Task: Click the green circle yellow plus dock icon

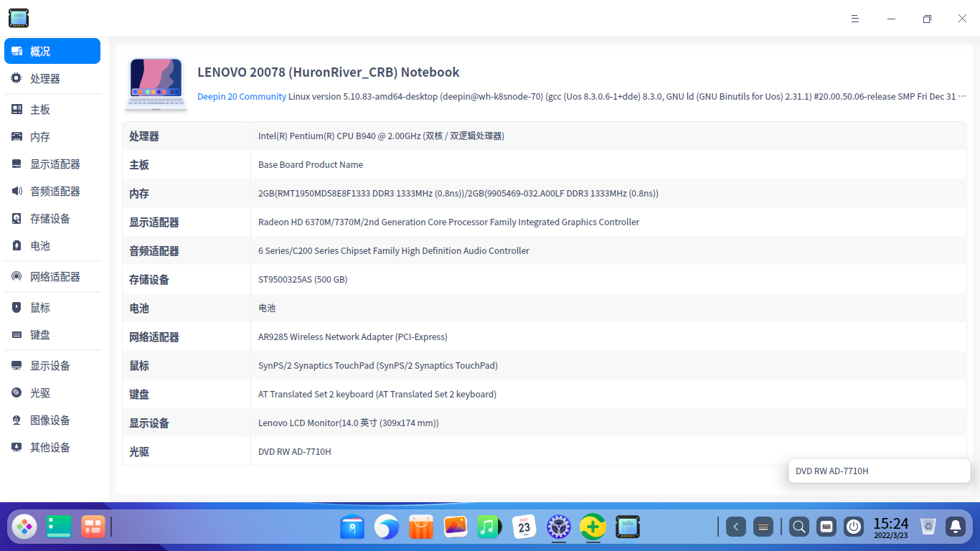Action: point(593,527)
